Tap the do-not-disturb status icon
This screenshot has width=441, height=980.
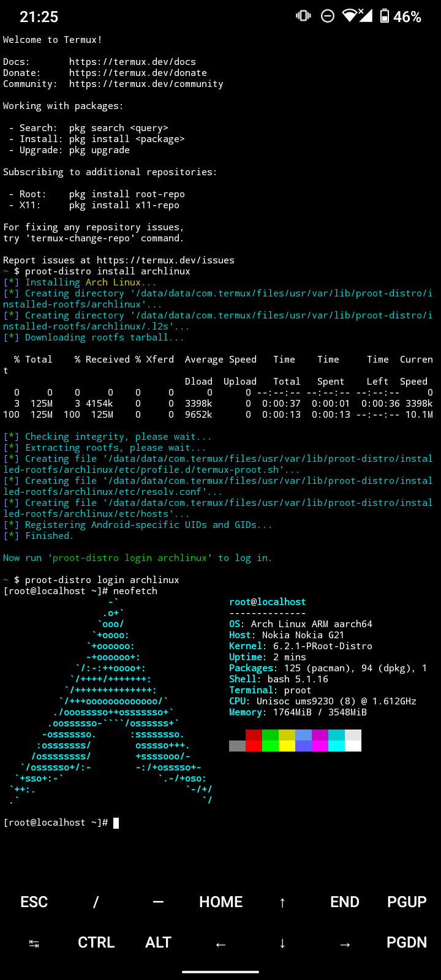328,16
